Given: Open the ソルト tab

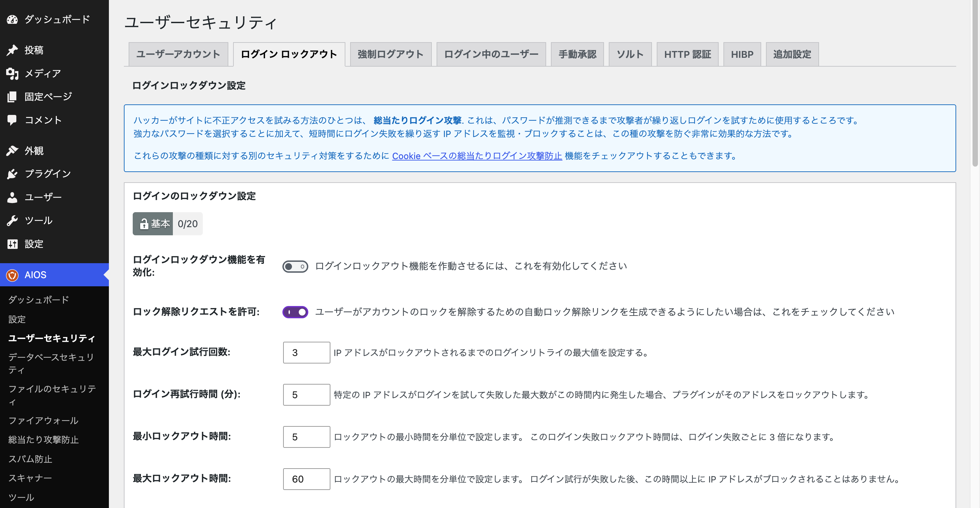Looking at the screenshot, I should (631, 54).
